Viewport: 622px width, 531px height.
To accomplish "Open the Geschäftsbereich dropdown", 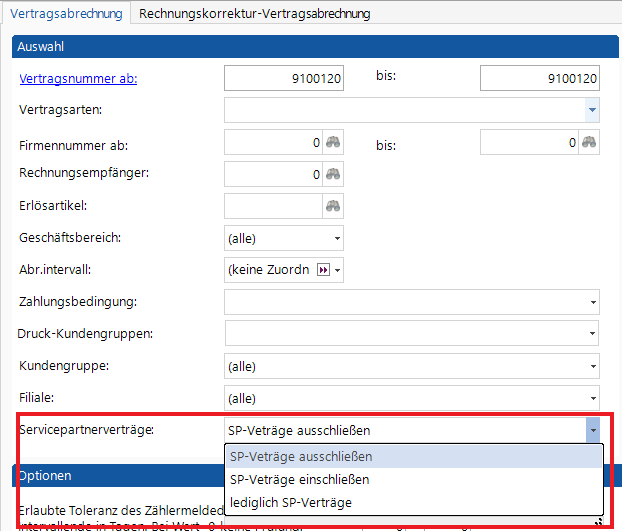I will [x=337, y=239].
